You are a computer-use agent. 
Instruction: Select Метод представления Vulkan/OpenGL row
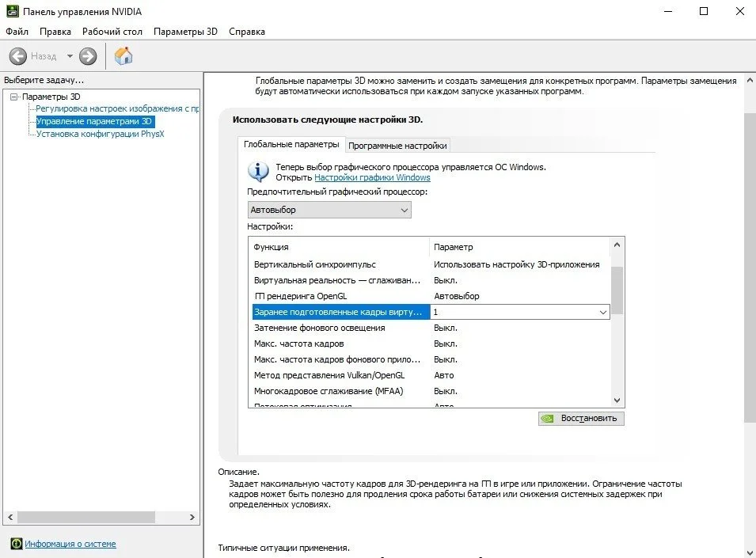(x=431, y=375)
